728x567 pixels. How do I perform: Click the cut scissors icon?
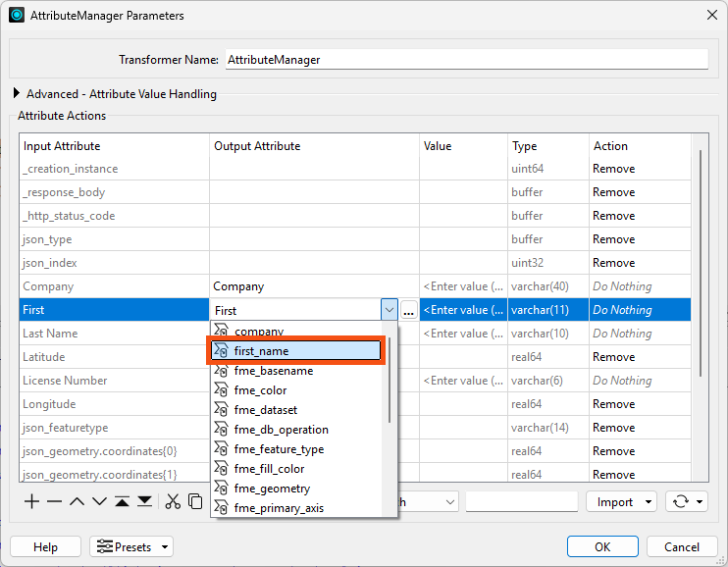(173, 501)
